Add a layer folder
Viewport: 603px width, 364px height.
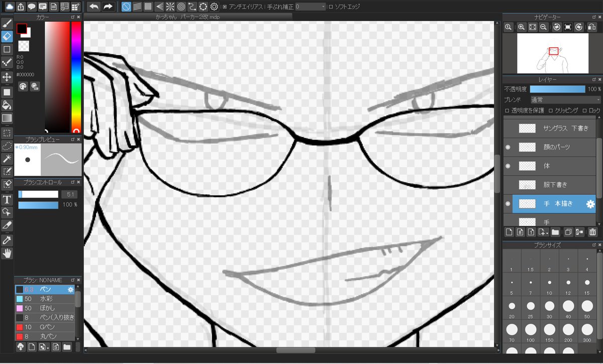(555, 232)
